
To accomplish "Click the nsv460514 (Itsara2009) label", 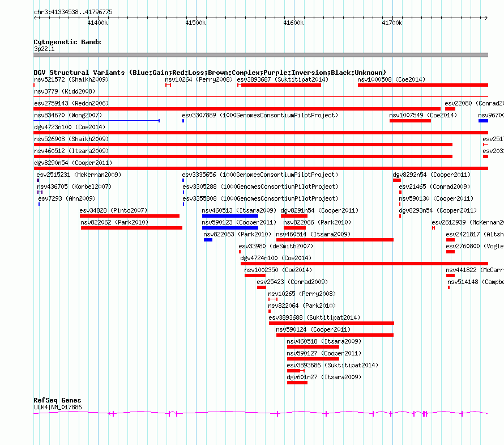I will tap(313, 234).
